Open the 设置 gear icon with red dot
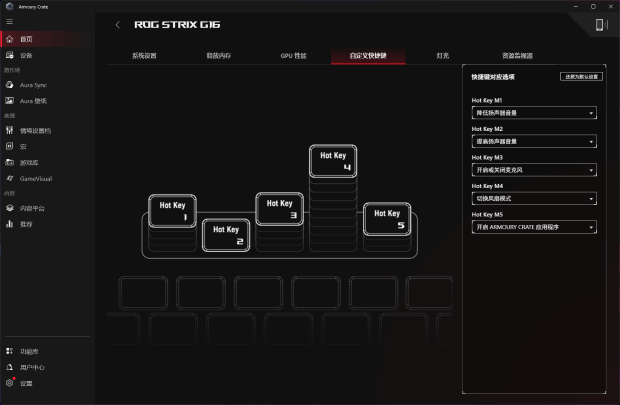This screenshot has height=405, width=620. tap(10, 382)
